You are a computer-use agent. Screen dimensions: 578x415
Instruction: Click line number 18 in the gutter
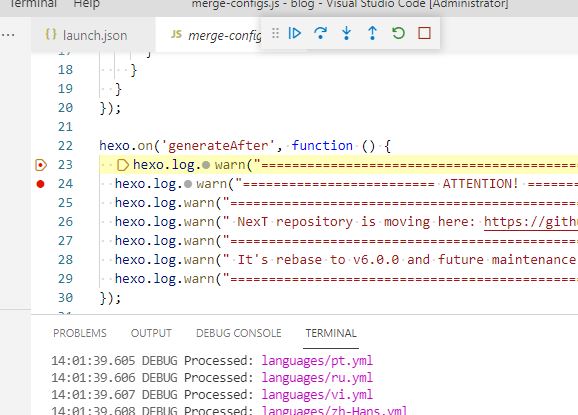tap(65, 70)
